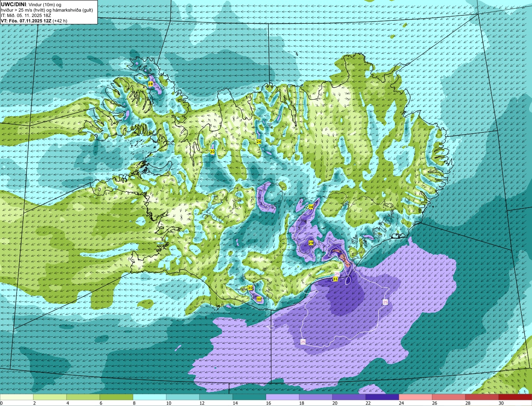This screenshot has width=532, height=406.
Task: Click the legend scale number 4
Action: [x=68, y=403]
